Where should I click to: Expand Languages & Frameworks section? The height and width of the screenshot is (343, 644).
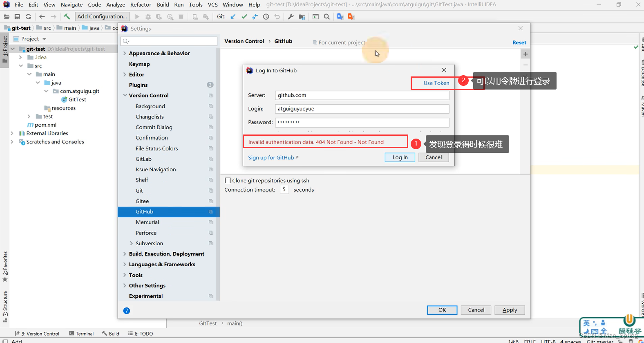pyautogui.click(x=125, y=265)
